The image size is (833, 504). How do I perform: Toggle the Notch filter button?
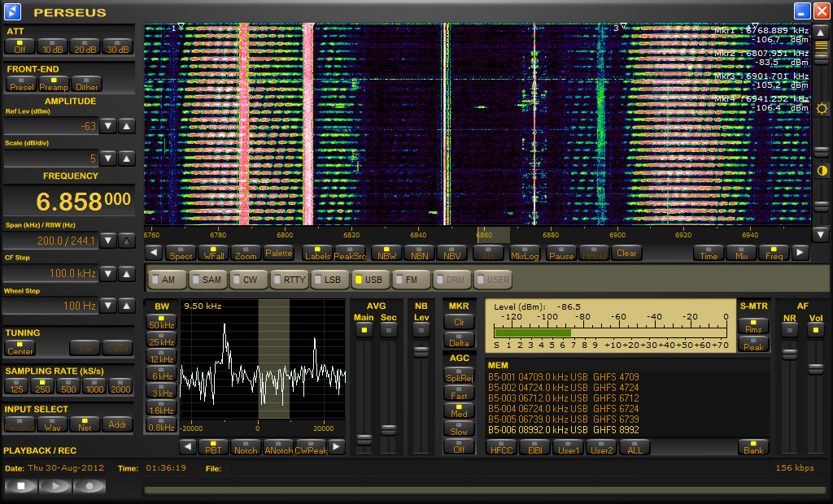pyautogui.click(x=246, y=447)
